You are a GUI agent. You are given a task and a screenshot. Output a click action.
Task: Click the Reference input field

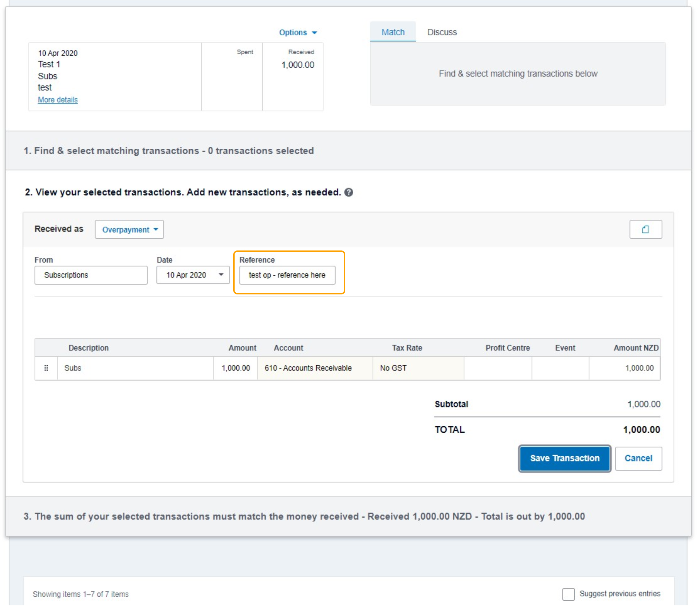click(x=287, y=275)
